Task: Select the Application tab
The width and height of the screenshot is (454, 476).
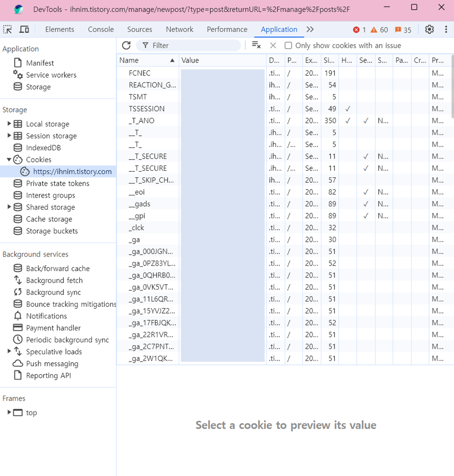Action: tap(279, 30)
